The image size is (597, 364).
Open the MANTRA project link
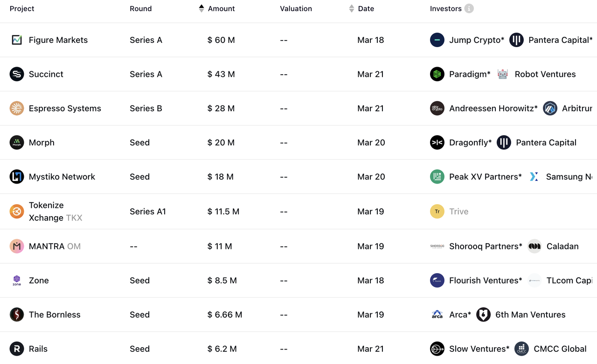47,246
